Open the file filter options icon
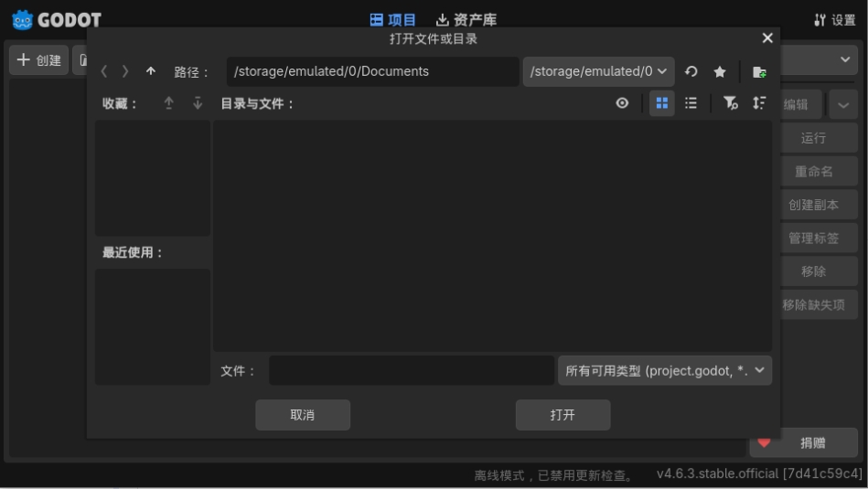The width and height of the screenshot is (868, 489). click(x=731, y=103)
